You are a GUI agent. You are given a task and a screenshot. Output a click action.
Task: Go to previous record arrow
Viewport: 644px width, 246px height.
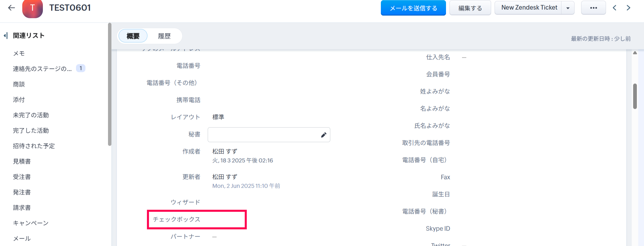coord(615,8)
